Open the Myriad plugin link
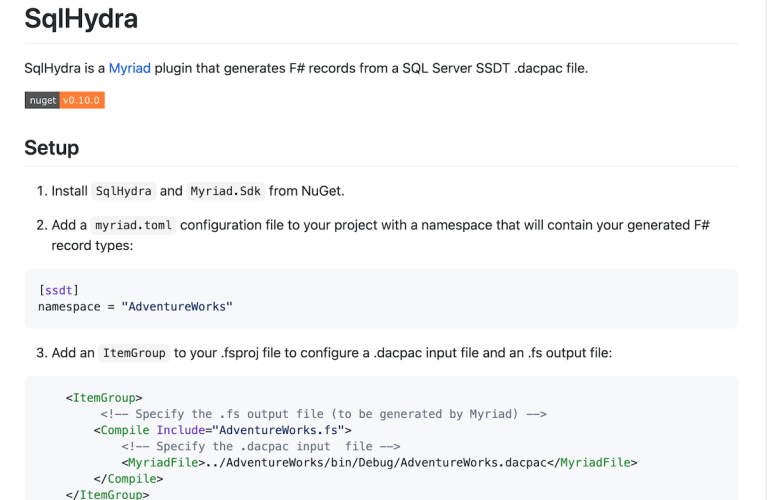 [129, 69]
